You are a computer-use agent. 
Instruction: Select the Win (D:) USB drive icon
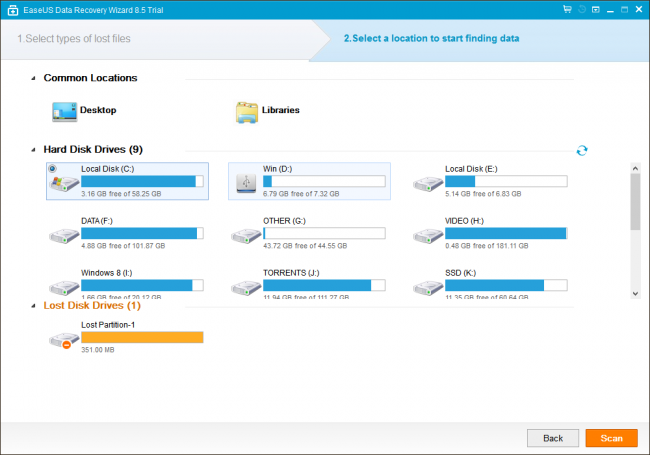(x=246, y=183)
